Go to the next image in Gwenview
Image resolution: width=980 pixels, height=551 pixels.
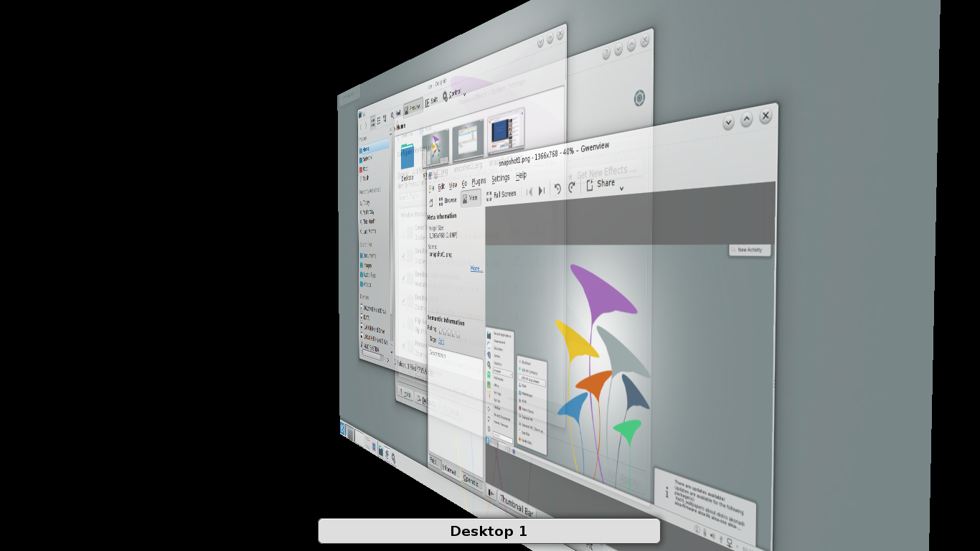tap(542, 191)
